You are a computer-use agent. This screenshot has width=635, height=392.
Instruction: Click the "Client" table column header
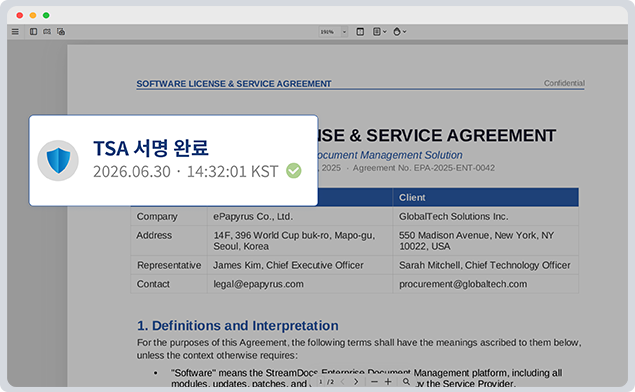[412, 197]
